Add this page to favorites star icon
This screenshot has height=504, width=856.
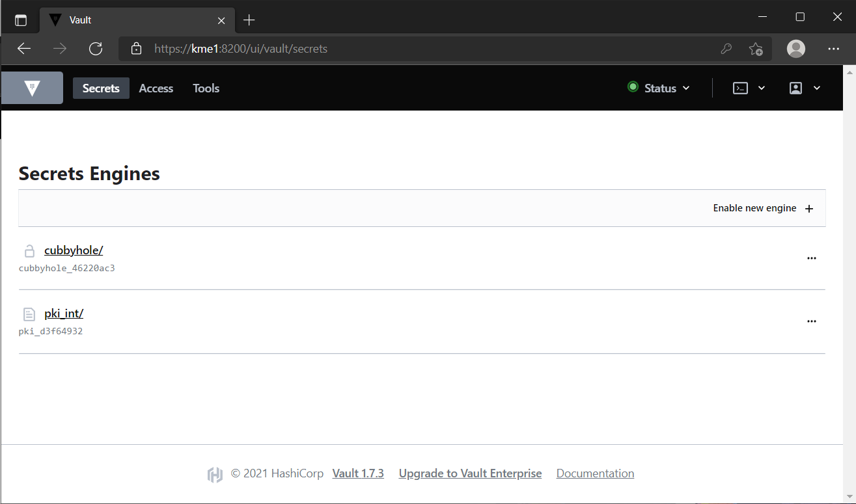[756, 49]
